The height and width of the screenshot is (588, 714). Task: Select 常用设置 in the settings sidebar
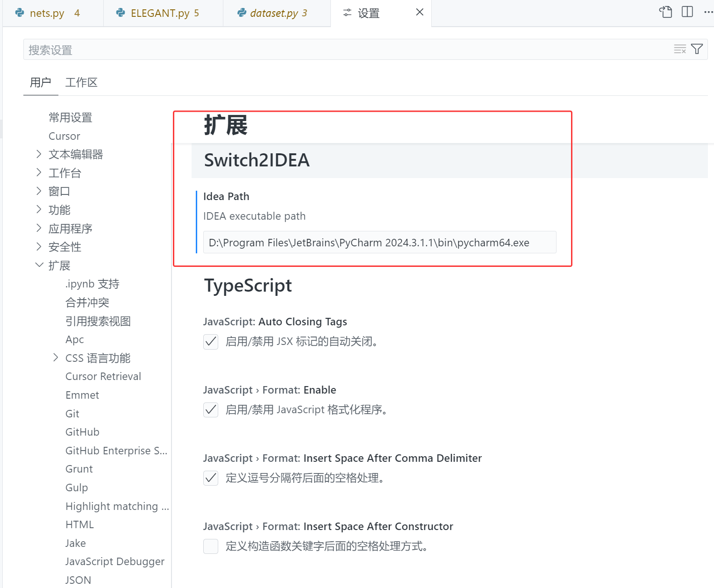(x=70, y=117)
